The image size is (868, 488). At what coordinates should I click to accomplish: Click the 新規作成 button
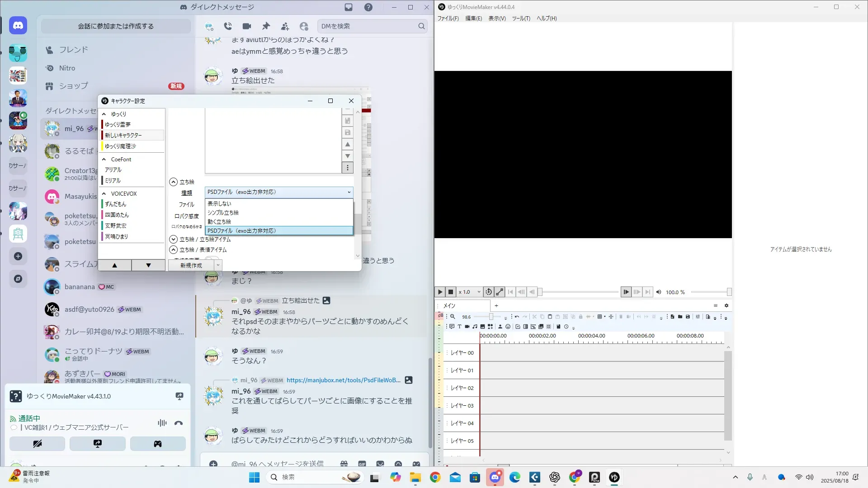pyautogui.click(x=191, y=265)
